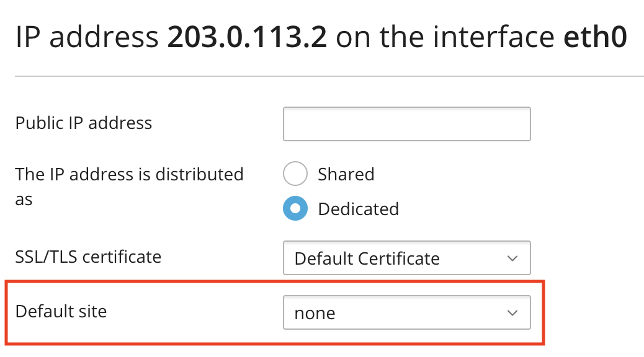The height and width of the screenshot is (357, 644).
Task: Click the "none" selected value text
Action: pos(315,314)
